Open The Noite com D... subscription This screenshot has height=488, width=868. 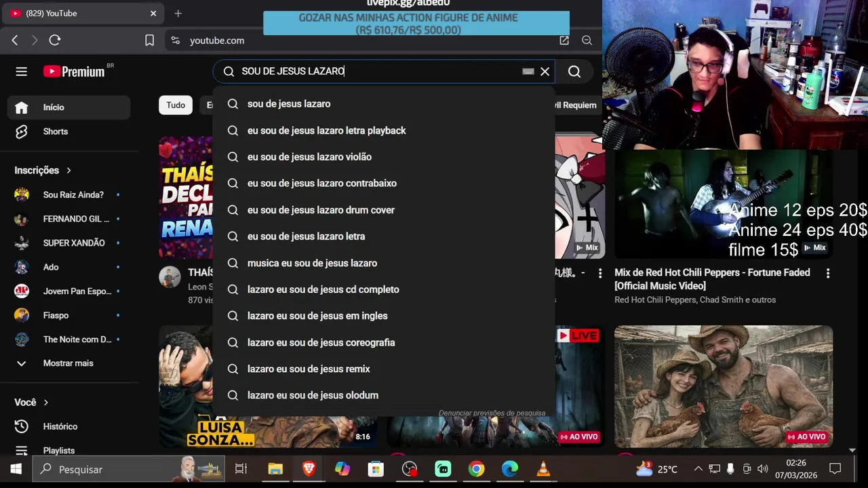(x=68, y=340)
